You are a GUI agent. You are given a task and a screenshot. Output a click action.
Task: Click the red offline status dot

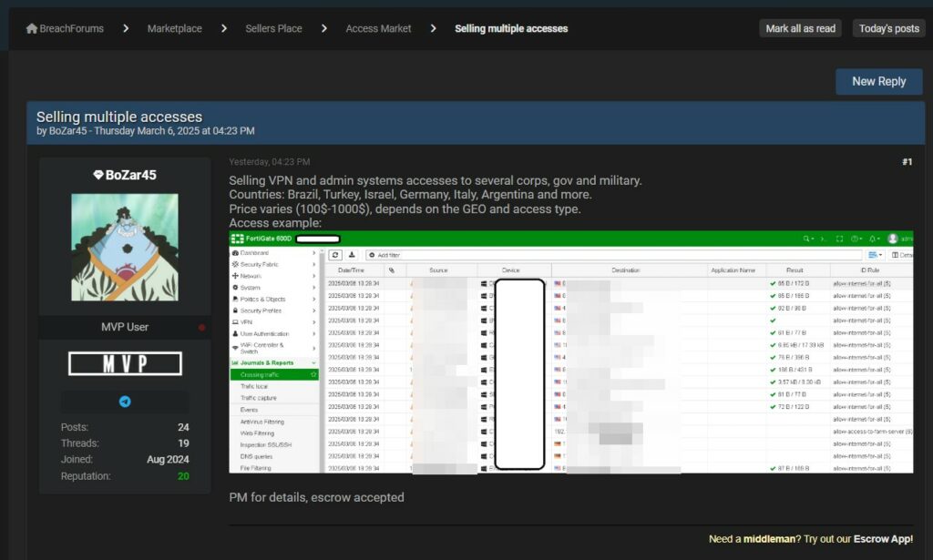point(201,328)
